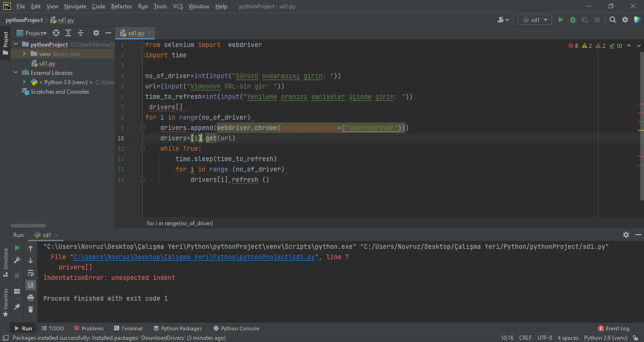644x342 pixels.
Task: Expand the venv folder
Action: [24, 54]
